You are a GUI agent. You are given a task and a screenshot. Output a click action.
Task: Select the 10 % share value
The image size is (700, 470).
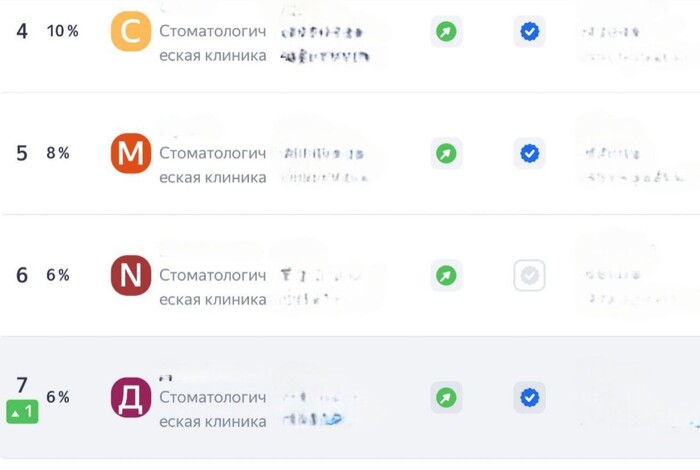point(63,31)
